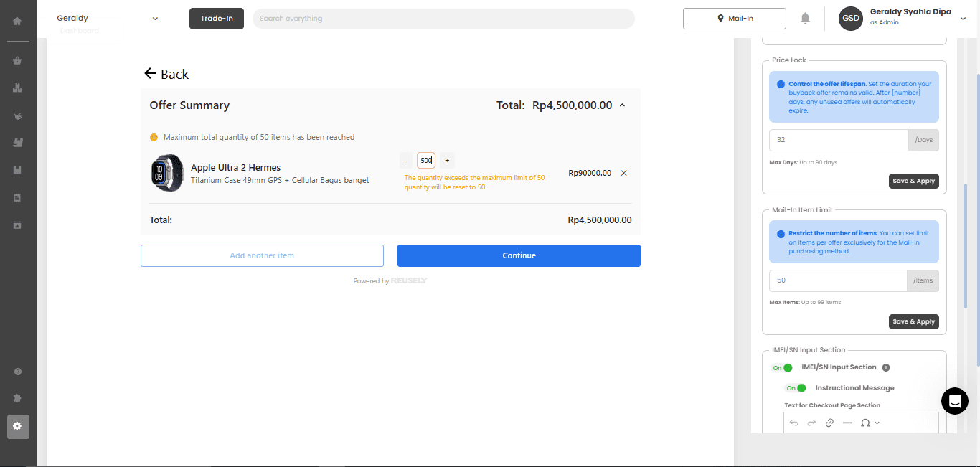Open the dropdown arrow next to omega
Screen dimensions: 980x467
tap(877, 423)
